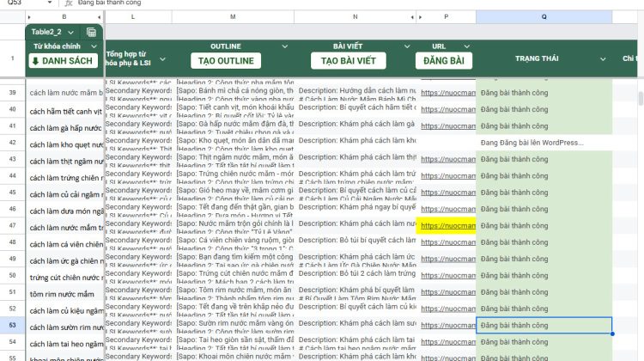The height and width of the screenshot is (361, 644).
Task: Open the URL column filter dropdown
Action: tap(468, 46)
